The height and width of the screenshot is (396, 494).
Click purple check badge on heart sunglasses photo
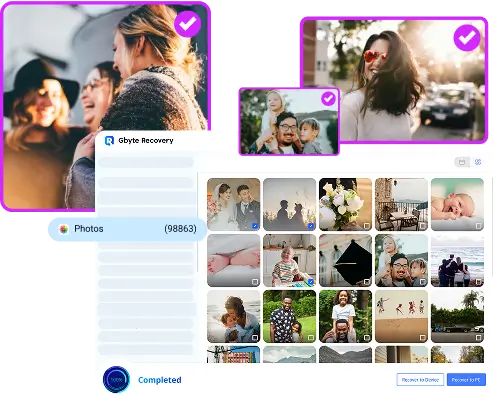point(467,38)
